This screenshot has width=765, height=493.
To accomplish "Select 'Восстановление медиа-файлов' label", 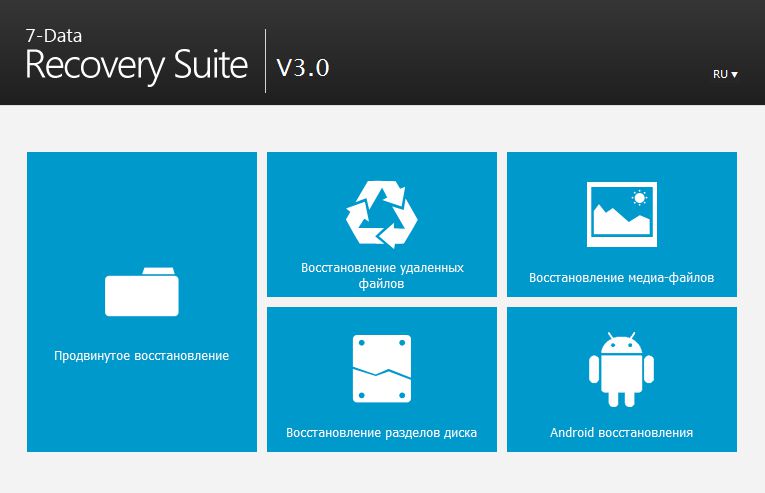I will click(622, 278).
